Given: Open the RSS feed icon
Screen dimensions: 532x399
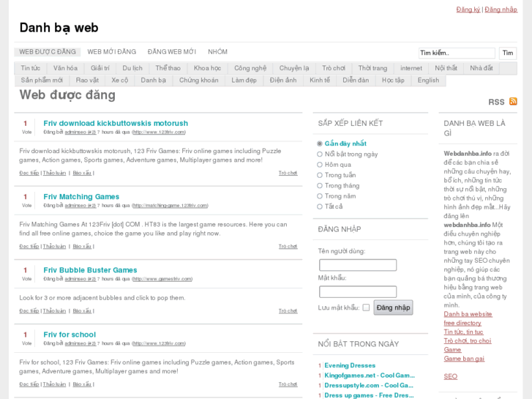Looking at the screenshot, I should (x=513, y=101).
